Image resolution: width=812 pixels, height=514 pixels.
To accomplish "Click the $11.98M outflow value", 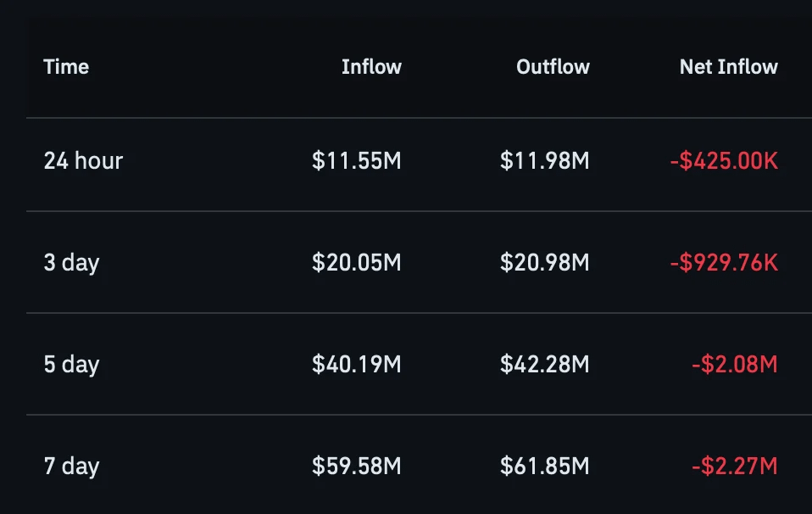I will tap(545, 160).
